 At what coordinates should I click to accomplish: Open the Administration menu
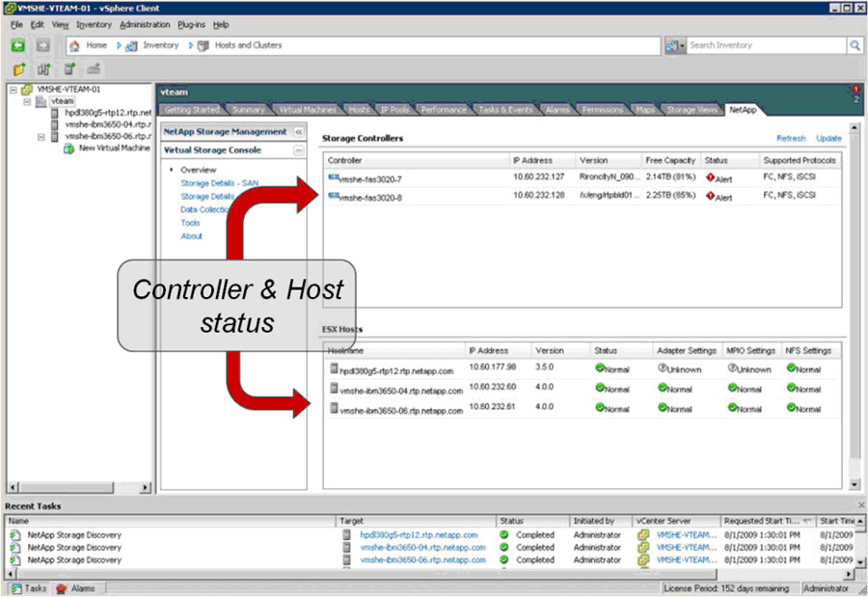pyautogui.click(x=145, y=25)
